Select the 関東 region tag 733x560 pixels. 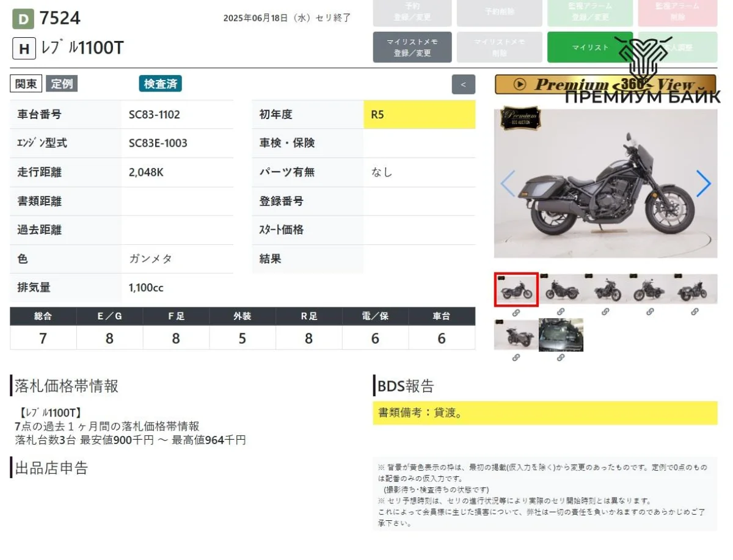(x=26, y=84)
